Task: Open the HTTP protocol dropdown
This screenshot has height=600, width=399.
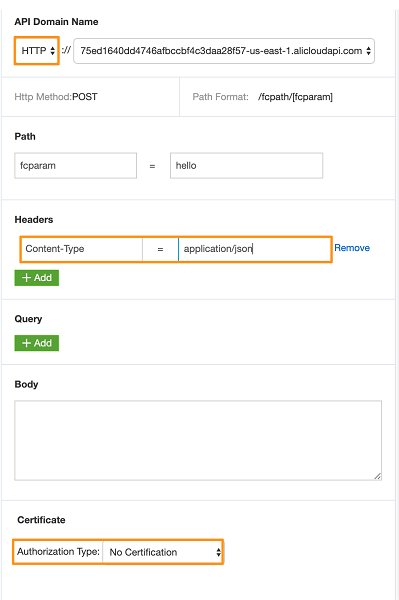Action: 37,51
